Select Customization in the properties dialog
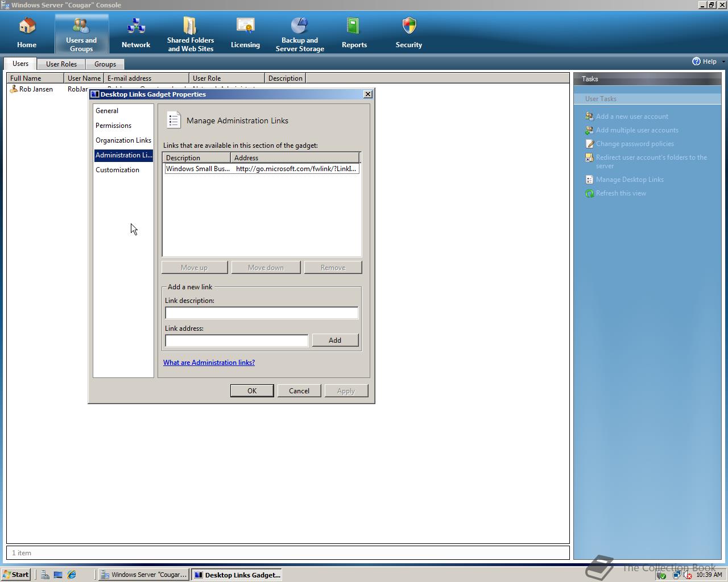 pyautogui.click(x=117, y=170)
